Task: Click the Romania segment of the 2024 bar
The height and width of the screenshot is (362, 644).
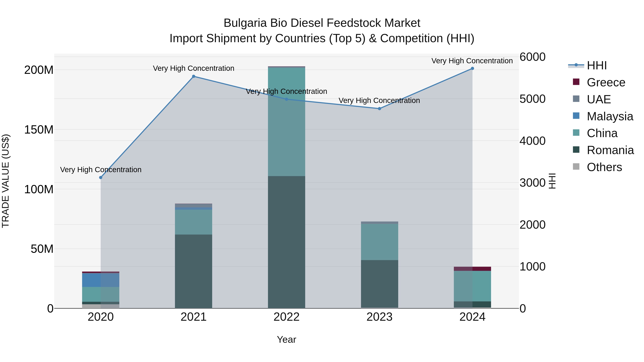Action: tap(472, 305)
